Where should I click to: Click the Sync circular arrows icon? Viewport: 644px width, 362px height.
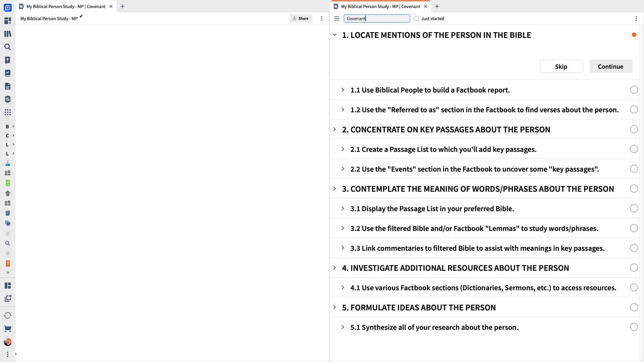[7, 315]
